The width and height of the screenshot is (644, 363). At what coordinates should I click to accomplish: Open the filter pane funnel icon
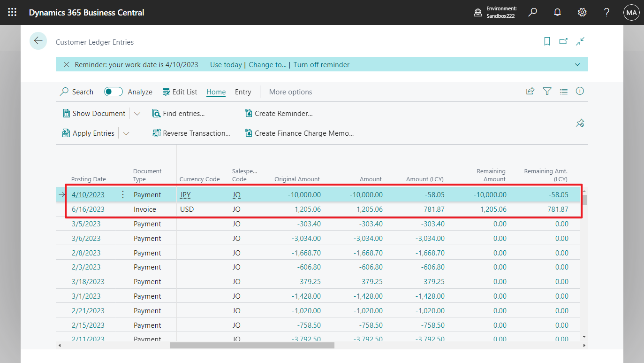[x=547, y=92]
